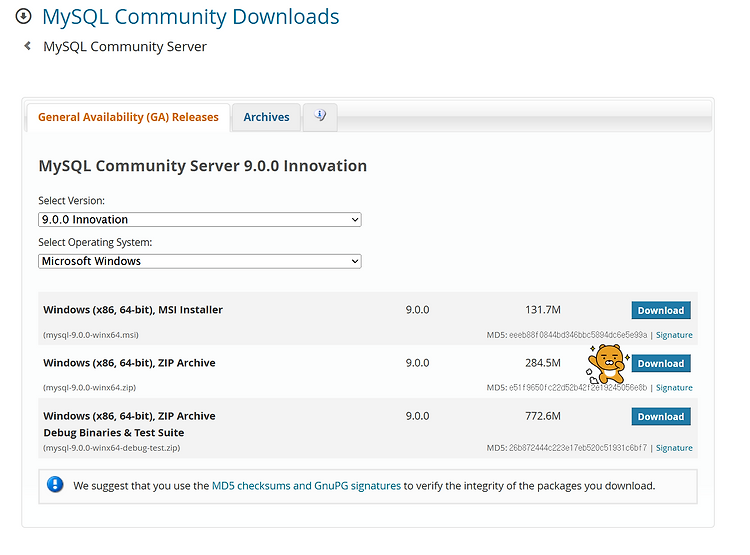Click the 'Select Operating System:' label
Viewport: 750px width, 555px height.
(95, 242)
